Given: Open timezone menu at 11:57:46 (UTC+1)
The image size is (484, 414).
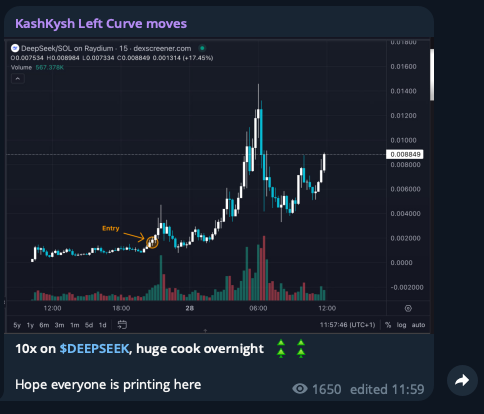Looking at the screenshot, I should tap(347, 325).
